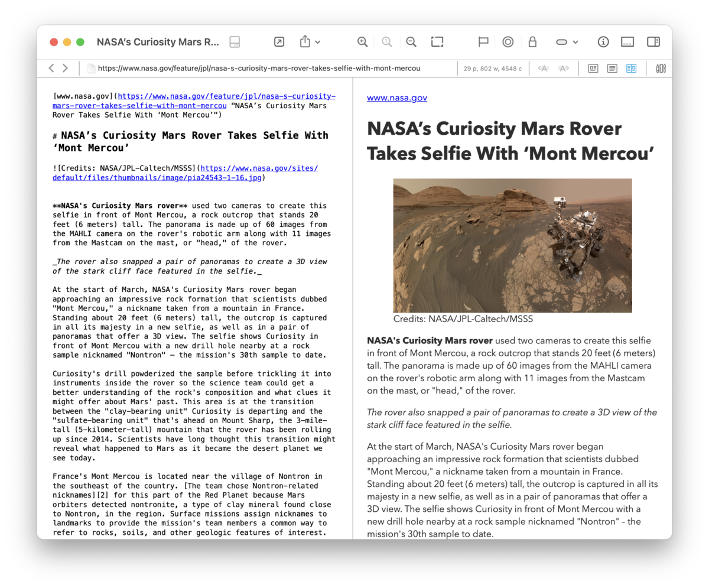Open the nasa.gov feature link in source pane

(194, 101)
